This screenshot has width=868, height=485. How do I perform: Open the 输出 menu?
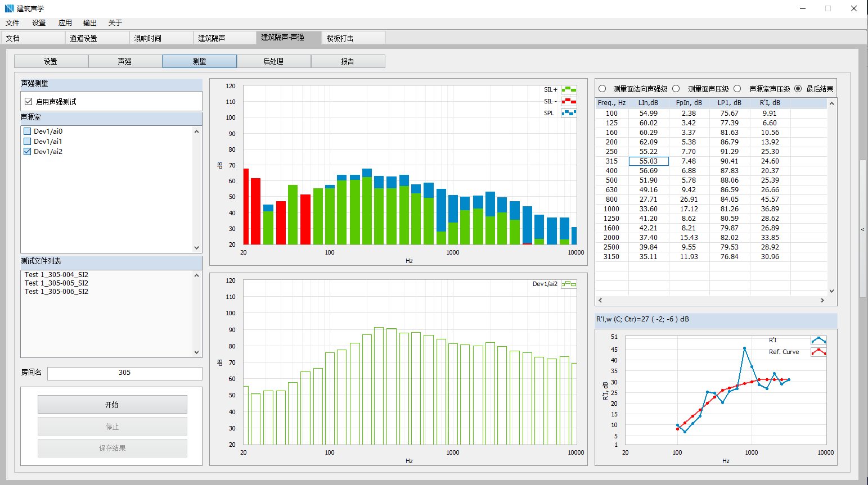tap(89, 23)
